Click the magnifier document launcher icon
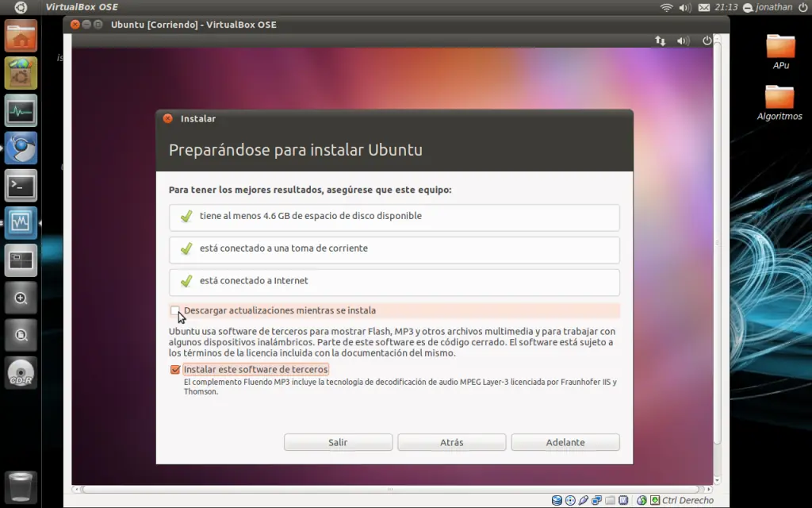812x508 pixels. 21,335
